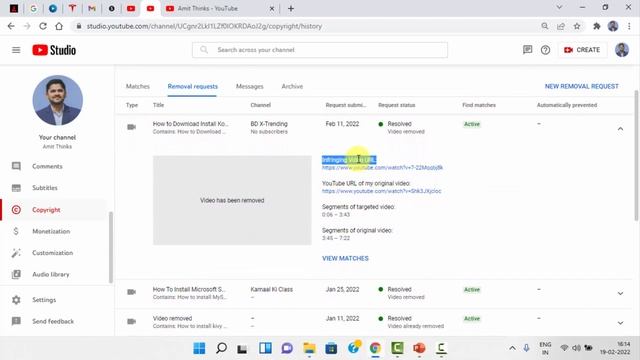This screenshot has height=360, width=640.
Task: Click the How To Install Microsoft S... title
Action: [x=189, y=289]
